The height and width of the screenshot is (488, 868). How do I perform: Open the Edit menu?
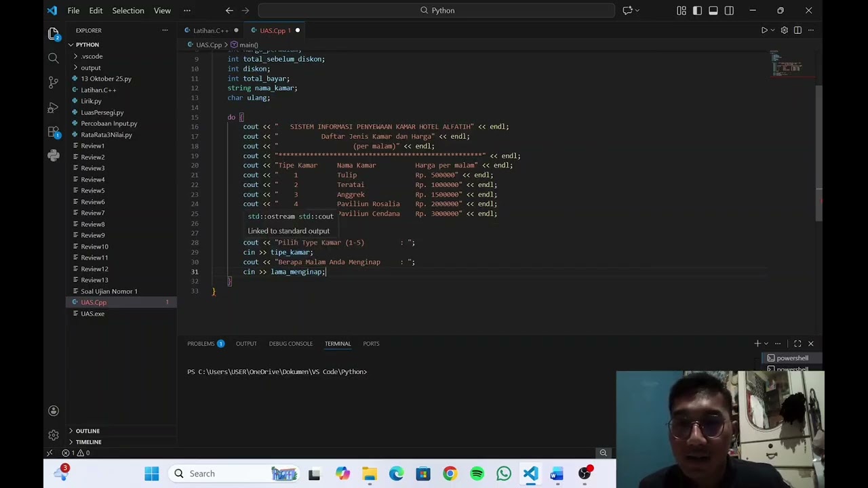pos(96,10)
